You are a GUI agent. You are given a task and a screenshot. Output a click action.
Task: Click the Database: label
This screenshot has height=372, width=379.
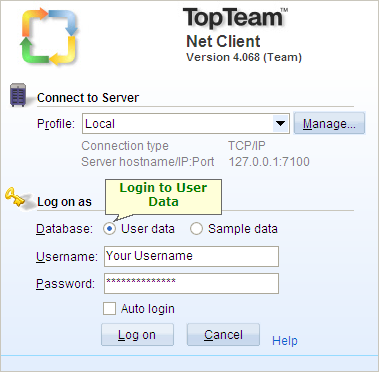pyautogui.click(x=64, y=229)
